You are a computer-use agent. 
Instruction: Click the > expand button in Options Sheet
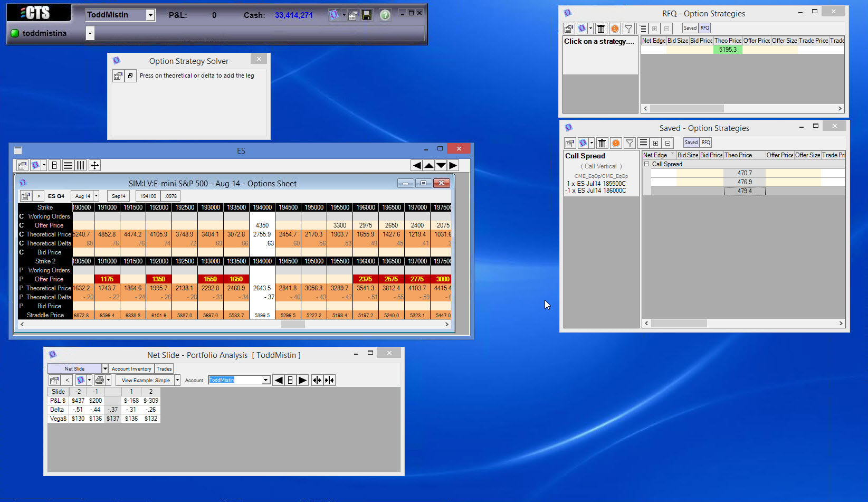click(39, 196)
